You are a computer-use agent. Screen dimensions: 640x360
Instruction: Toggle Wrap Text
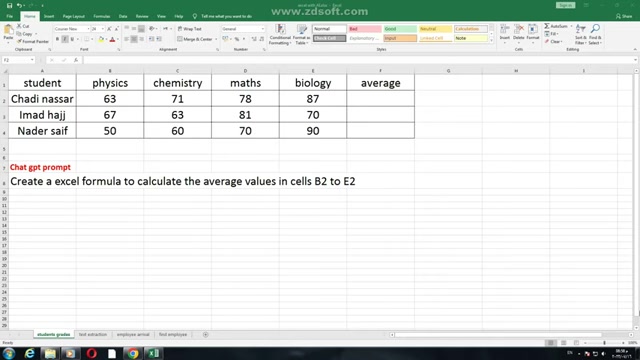point(189,29)
